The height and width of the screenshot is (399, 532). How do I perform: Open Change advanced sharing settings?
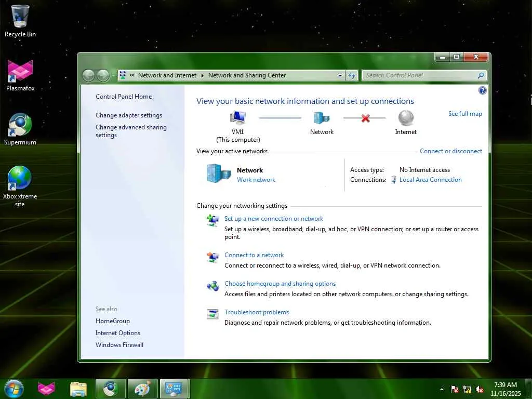(x=131, y=131)
